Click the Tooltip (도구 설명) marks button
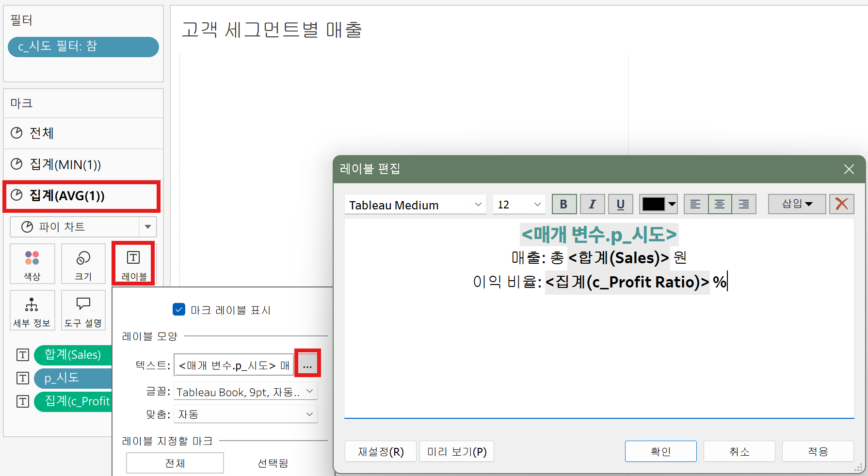The height and width of the screenshot is (476, 868). tap(83, 310)
